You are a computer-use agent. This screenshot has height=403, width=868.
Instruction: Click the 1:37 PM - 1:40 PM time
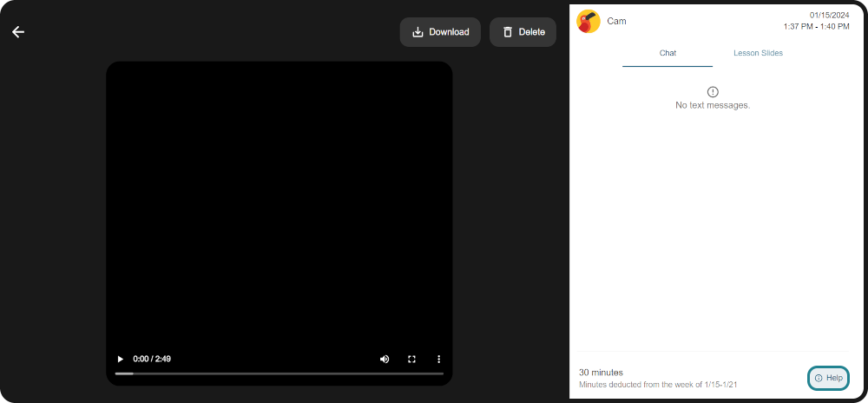pyautogui.click(x=816, y=27)
